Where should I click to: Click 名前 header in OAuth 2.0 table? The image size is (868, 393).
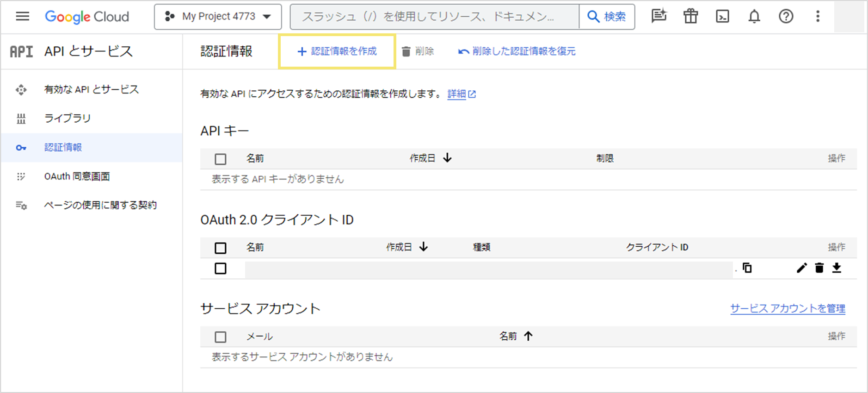[255, 247]
